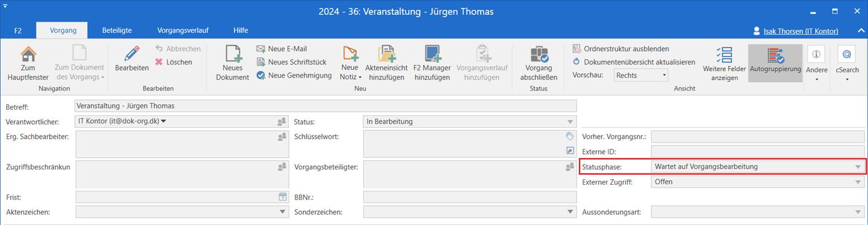Click the Betreff text field

(x=325, y=106)
